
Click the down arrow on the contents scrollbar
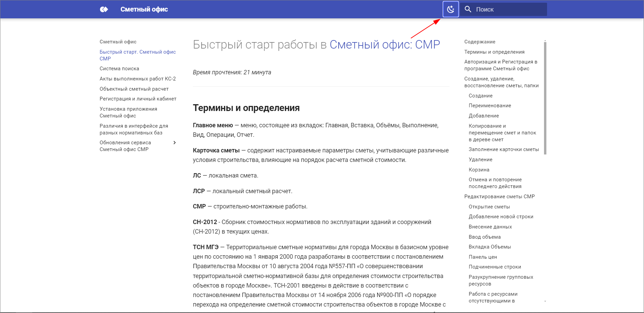545,301
